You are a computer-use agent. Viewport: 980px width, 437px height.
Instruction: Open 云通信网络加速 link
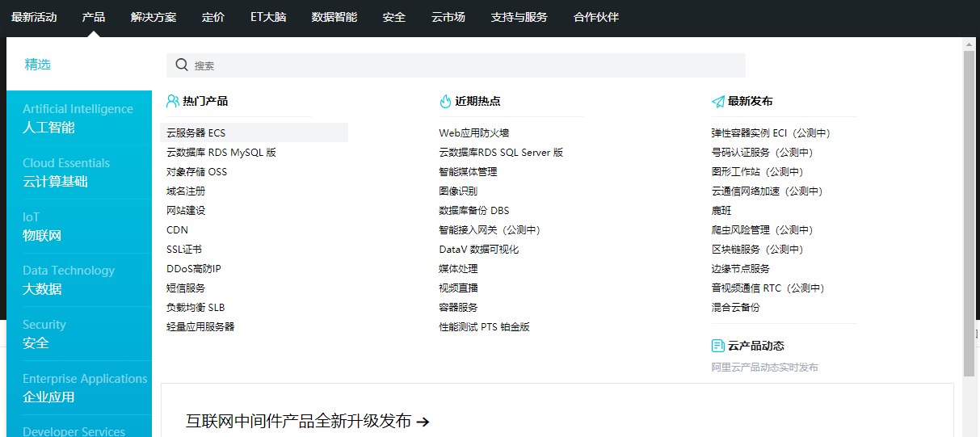pyautogui.click(x=769, y=191)
